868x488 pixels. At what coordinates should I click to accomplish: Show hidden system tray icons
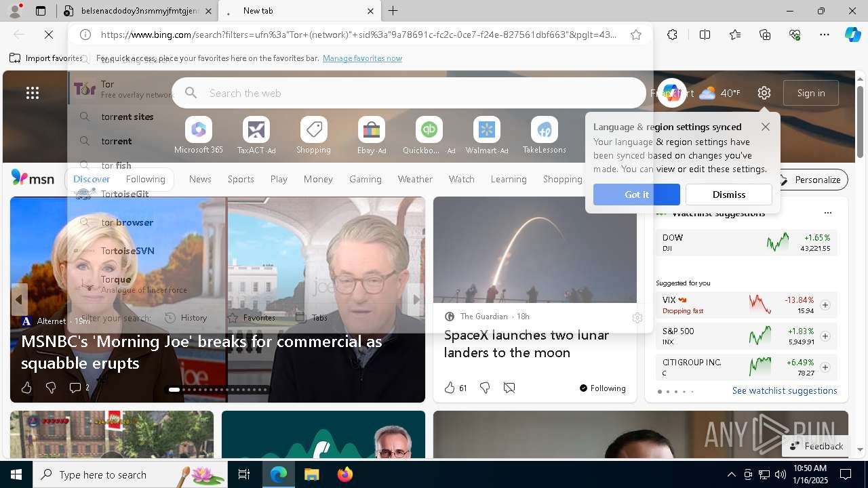tap(731, 474)
